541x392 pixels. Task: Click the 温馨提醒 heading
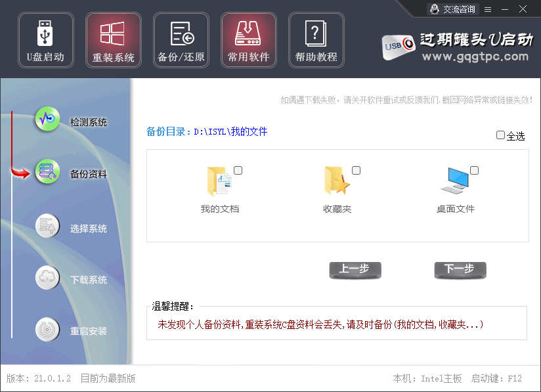(171, 306)
